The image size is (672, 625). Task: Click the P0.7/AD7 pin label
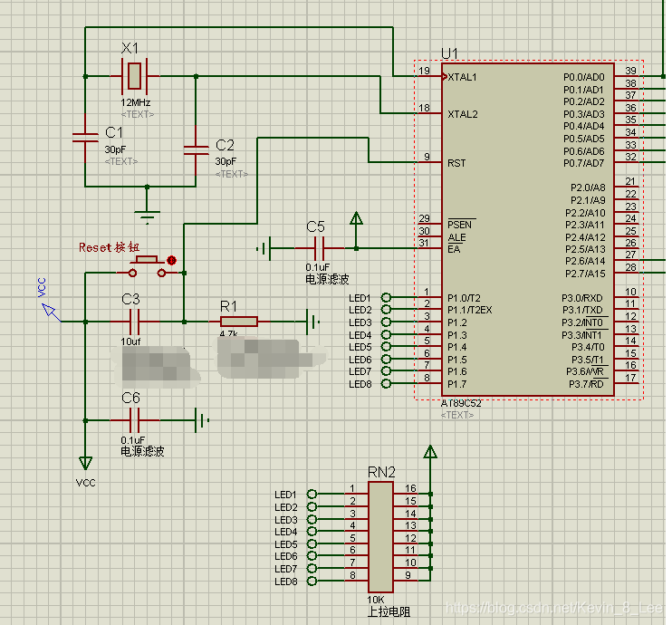click(584, 163)
